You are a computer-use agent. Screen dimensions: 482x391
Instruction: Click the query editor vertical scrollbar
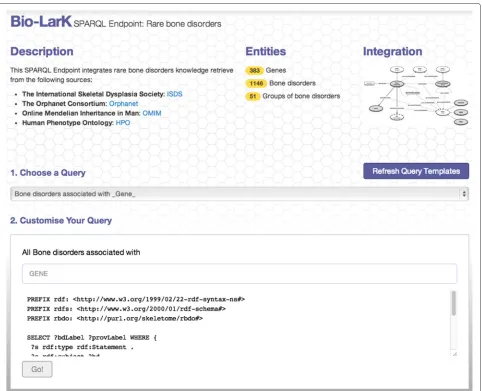pos(454,303)
